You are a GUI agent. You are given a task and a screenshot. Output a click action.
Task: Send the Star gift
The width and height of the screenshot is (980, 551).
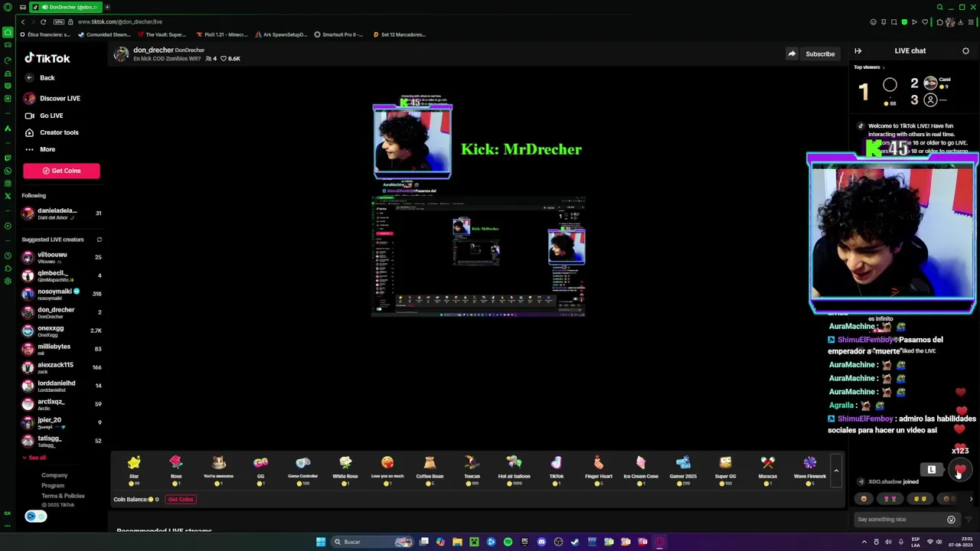click(x=134, y=469)
